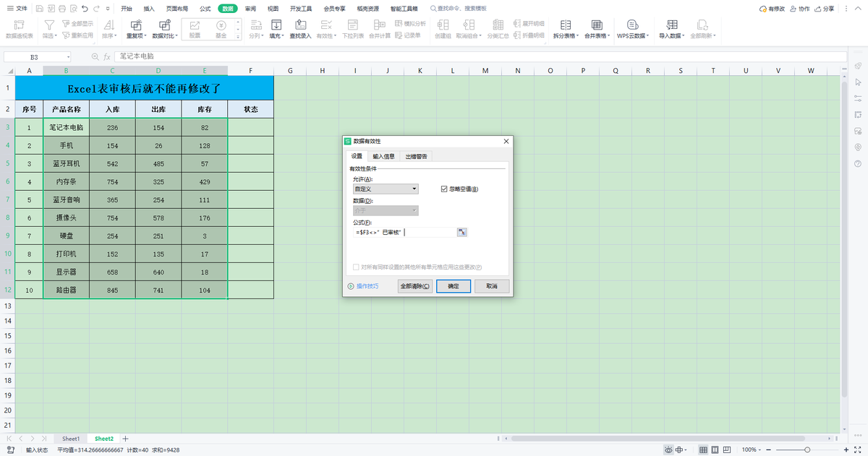Toggle eye protection mode in status bar

pos(668,449)
